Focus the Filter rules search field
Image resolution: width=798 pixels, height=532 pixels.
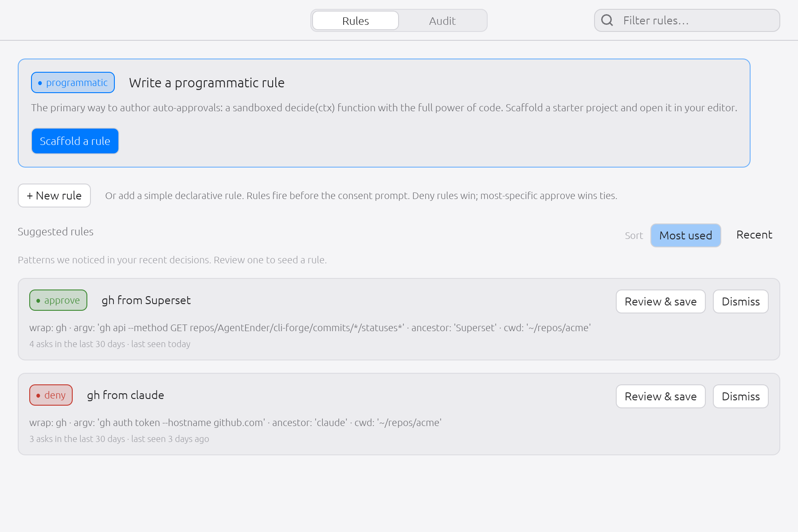(x=687, y=20)
